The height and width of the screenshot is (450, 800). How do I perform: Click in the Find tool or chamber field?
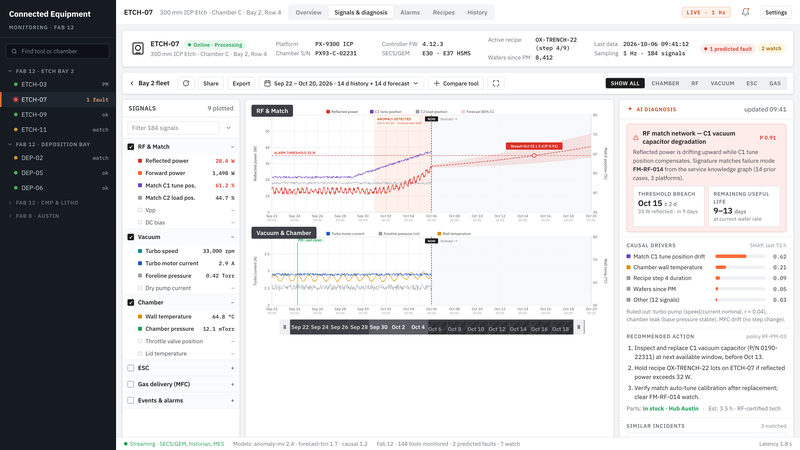coord(58,51)
